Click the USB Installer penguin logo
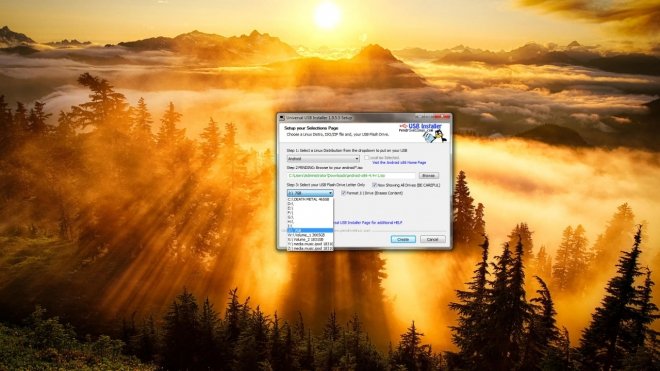Viewport: 660px width, 371px height. (423, 132)
